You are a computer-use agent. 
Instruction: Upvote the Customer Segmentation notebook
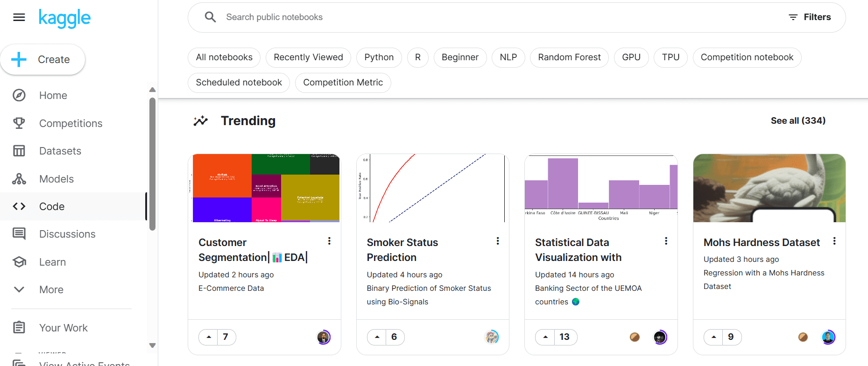click(x=209, y=337)
